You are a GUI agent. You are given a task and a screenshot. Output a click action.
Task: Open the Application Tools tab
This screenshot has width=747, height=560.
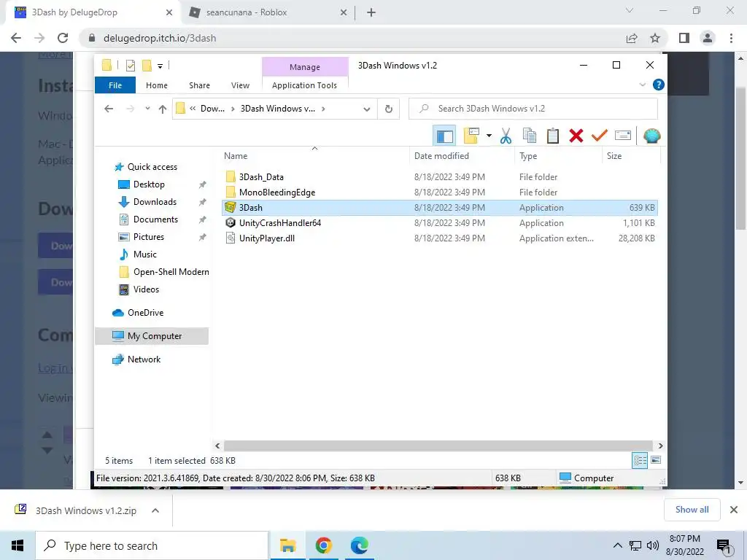tap(304, 85)
